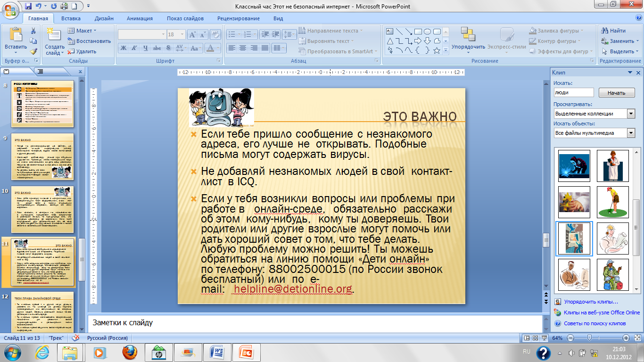Toggle strikethrough abc formatting
Image resolution: width=644 pixels, height=362 pixels.
click(x=157, y=48)
